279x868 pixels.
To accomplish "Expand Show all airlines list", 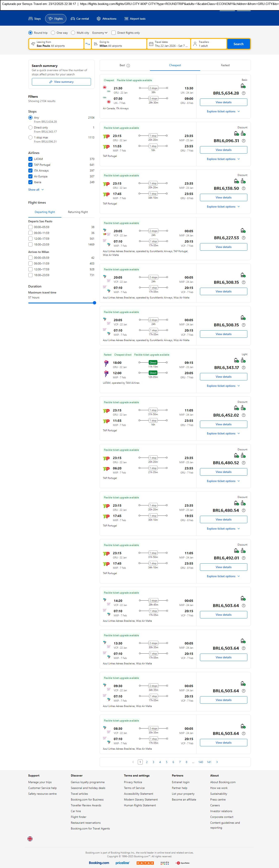I will click(36, 190).
